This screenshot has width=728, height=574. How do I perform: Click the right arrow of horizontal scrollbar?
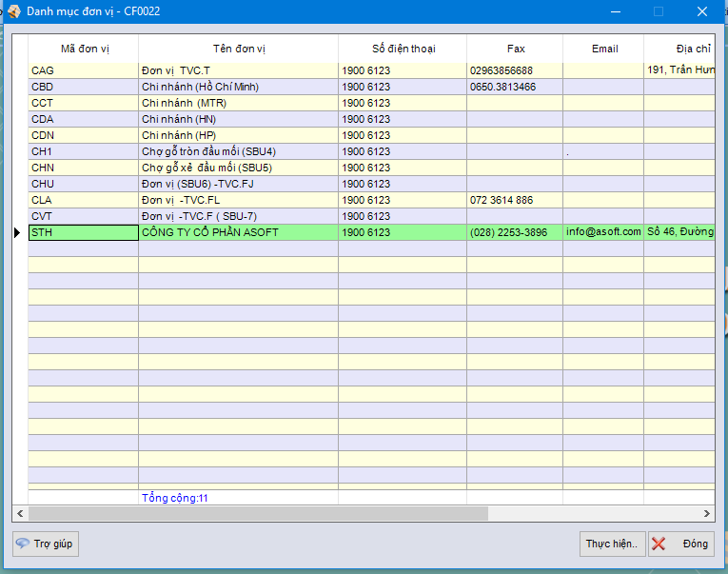[707, 514]
